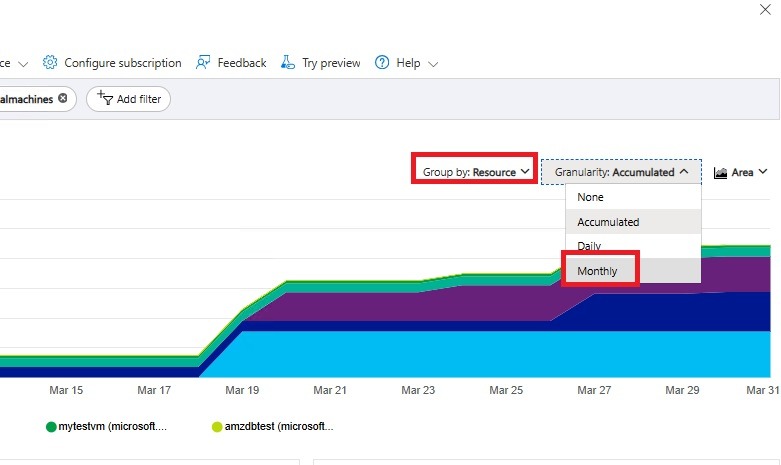
Task: Click the Area chart type icon
Action: coord(721,173)
